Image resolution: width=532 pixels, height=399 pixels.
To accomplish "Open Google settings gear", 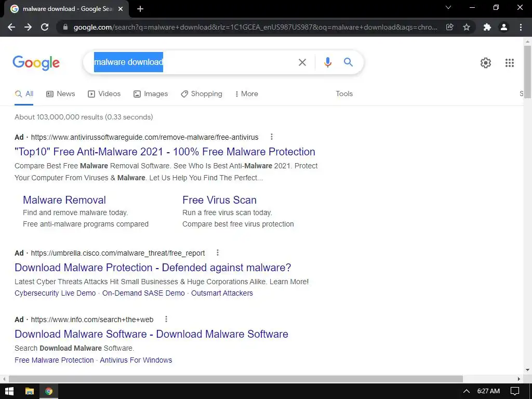I will click(486, 63).
